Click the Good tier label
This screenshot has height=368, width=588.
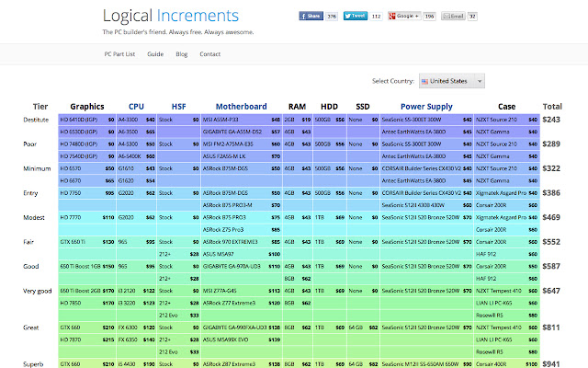pos(30,266)
